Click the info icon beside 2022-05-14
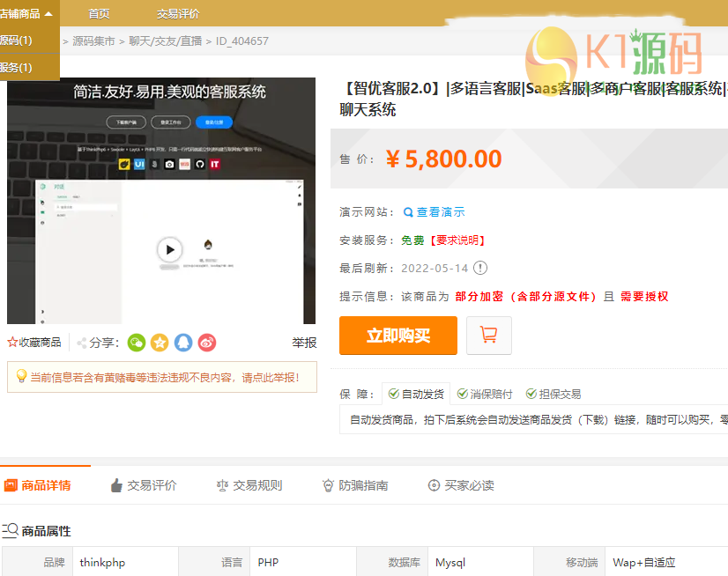 [480, 268]
